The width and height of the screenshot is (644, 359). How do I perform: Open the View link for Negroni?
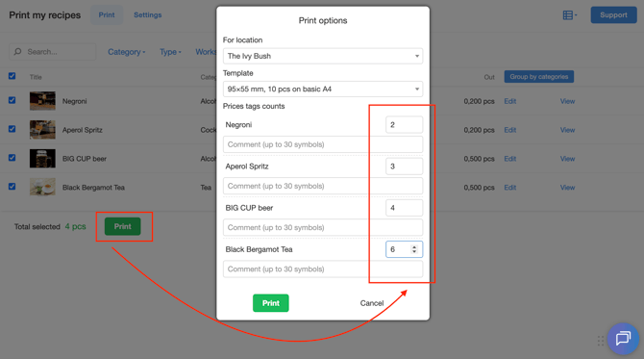coord(568,101)
